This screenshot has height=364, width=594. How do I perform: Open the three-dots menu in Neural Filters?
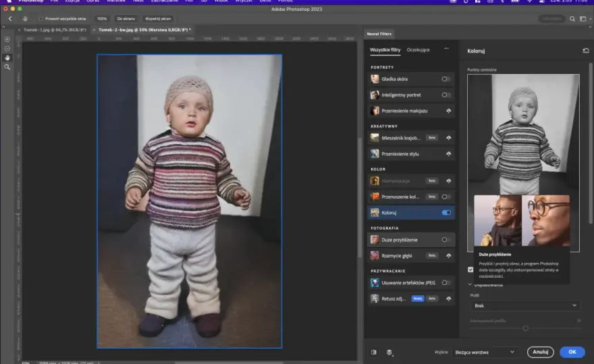446,49
